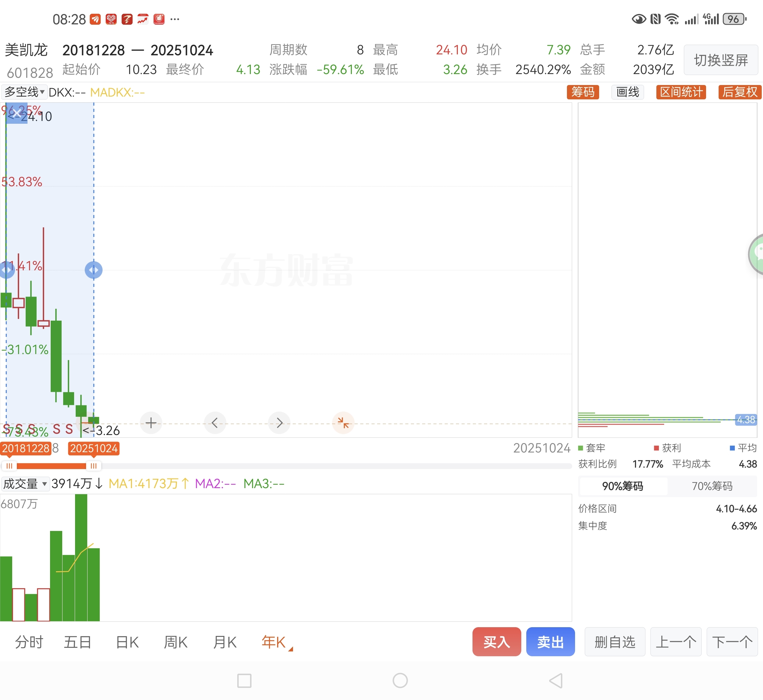Click the right arrow chart navigation icon

pos(279,423)
